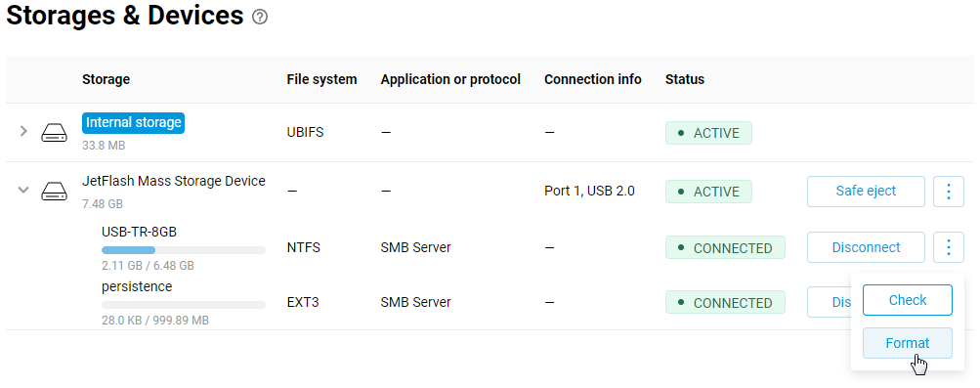Open the more options menu for USB-TR-8GB
This screenshot has width=980, height=388.
[949, 247]
